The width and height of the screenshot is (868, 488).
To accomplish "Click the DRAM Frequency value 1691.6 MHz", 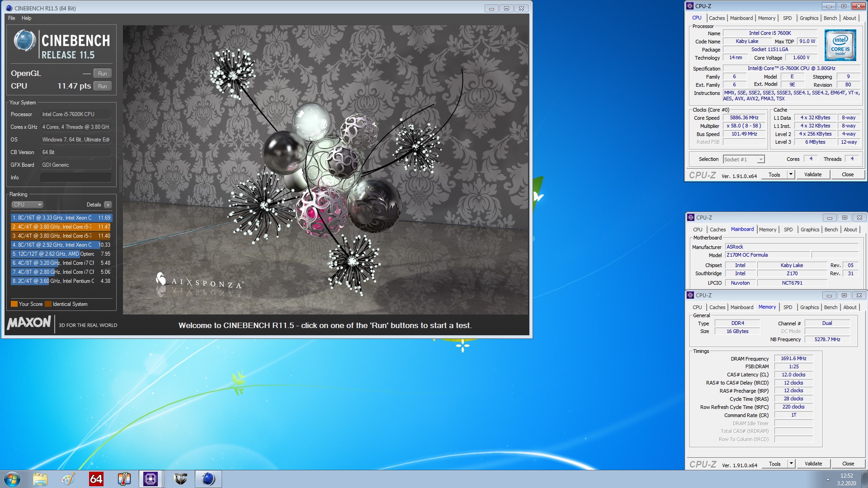I will [x=793, y=358].
